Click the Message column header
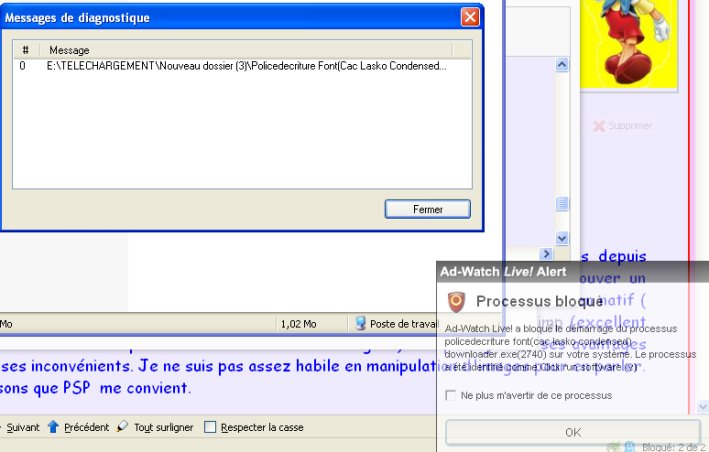Image resolution: width=709 pixels, height=452 pixels. click(246, 50)
